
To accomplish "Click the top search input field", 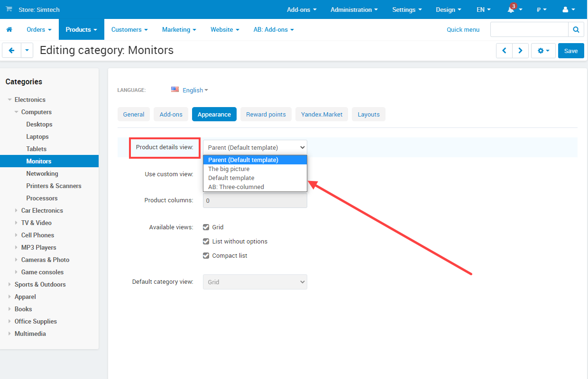I will (x=529, y=29).
